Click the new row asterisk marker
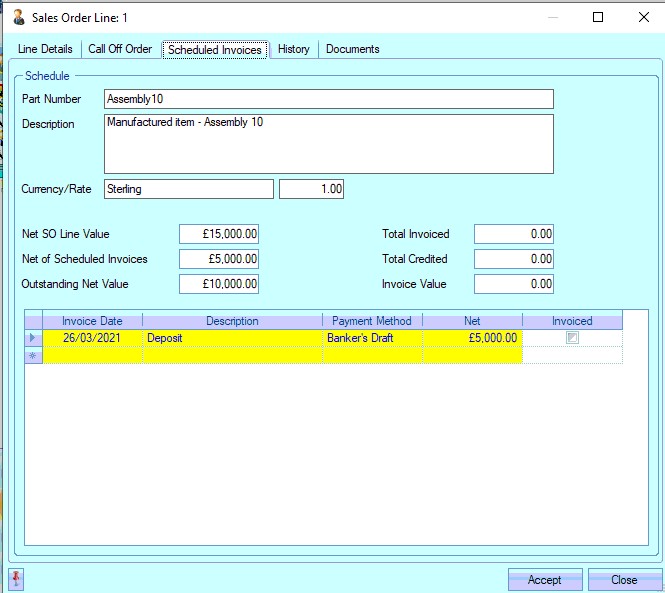The image size is (665, 593). click(x=33, y=355)
